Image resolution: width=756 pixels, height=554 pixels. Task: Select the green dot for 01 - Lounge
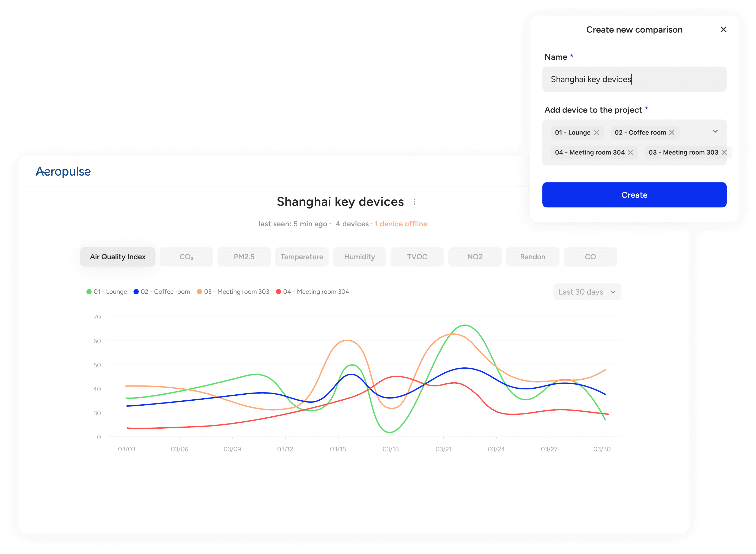pos(88,292)
